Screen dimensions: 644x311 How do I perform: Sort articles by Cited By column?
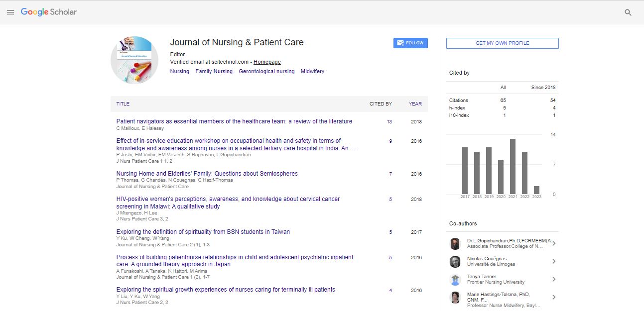(x=381, y=104)
